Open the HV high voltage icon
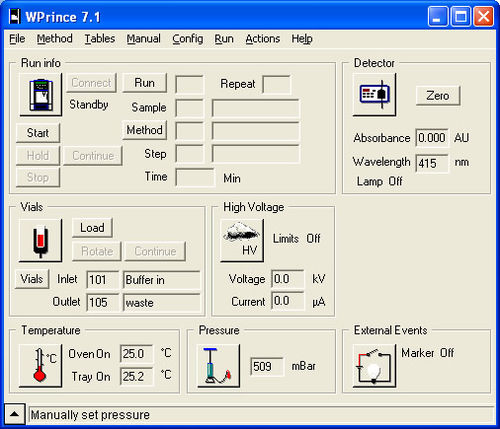Viewport: 500px width, 429px height. 242,240
